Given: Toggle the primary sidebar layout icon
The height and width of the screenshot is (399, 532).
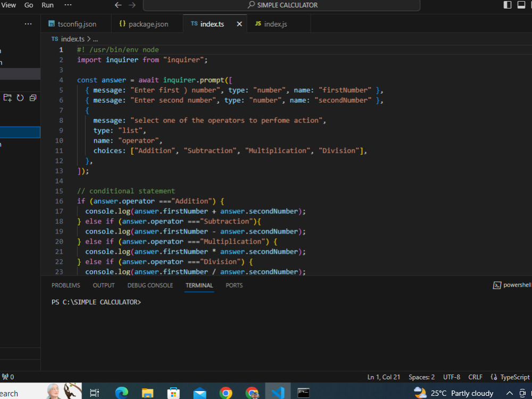Looking at the screenshot, I should (x=507, y=5).
